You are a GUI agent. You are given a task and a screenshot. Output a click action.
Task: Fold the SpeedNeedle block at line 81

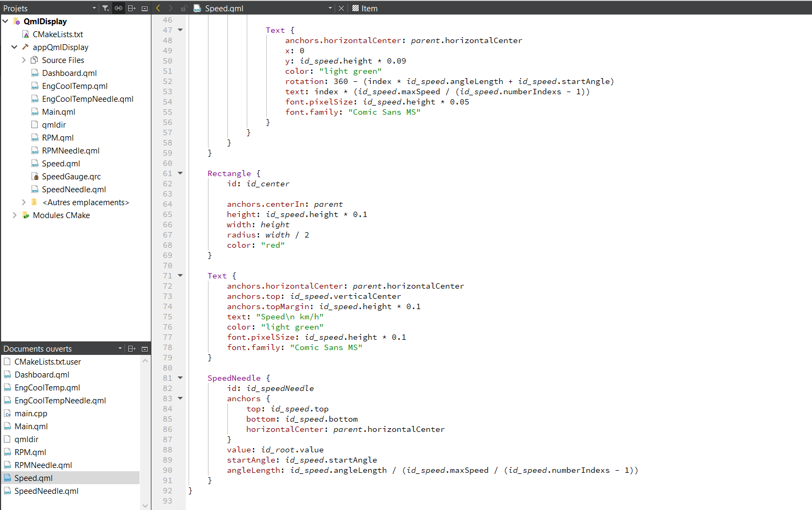181,378
